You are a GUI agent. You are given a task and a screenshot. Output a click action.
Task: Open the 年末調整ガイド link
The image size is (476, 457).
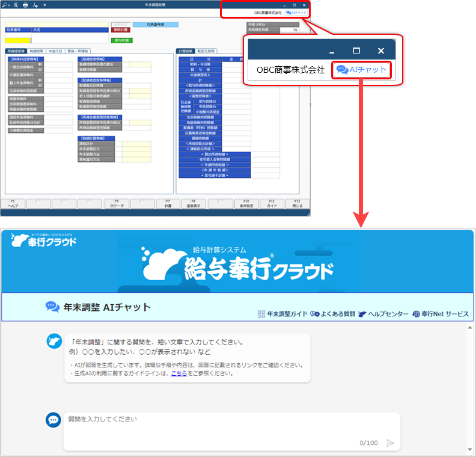[282, 314]
